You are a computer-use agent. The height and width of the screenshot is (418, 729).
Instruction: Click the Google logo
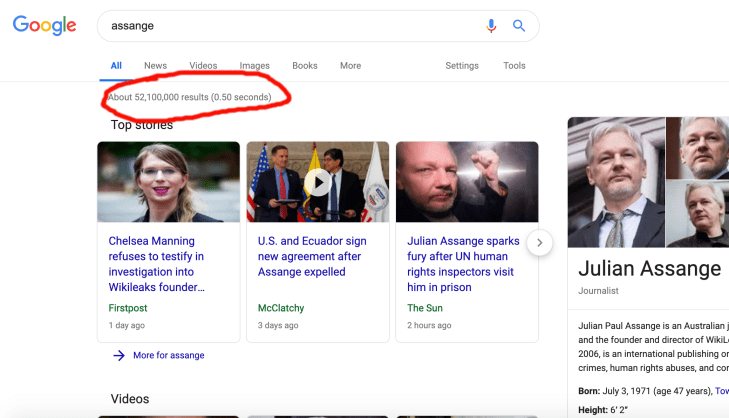[x=45, y=25]
